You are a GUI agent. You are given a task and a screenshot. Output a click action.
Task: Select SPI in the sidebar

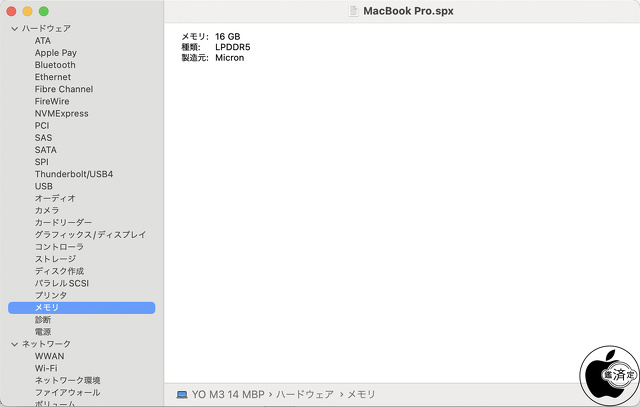coord(41,162)
